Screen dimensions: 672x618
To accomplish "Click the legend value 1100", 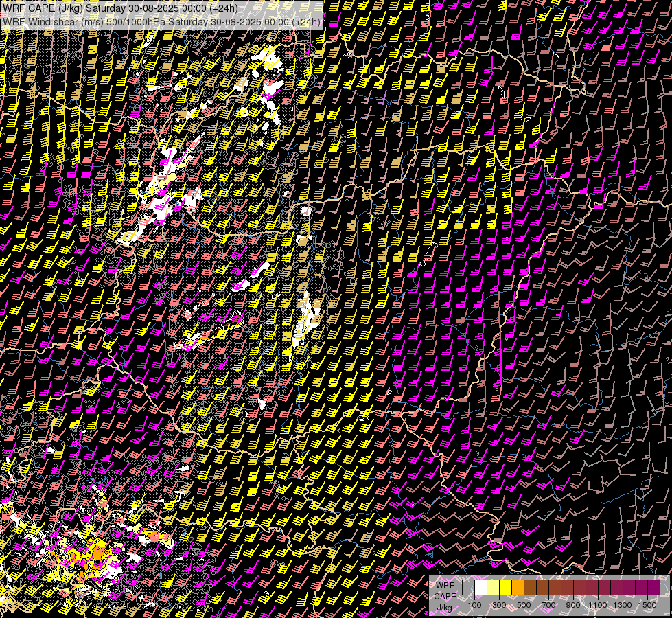I will (597, 605).
